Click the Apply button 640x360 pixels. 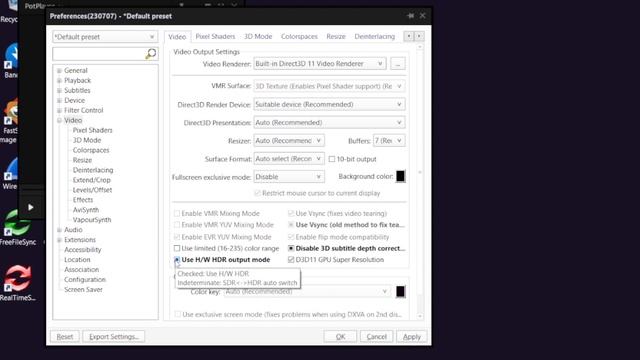(411, 337)
